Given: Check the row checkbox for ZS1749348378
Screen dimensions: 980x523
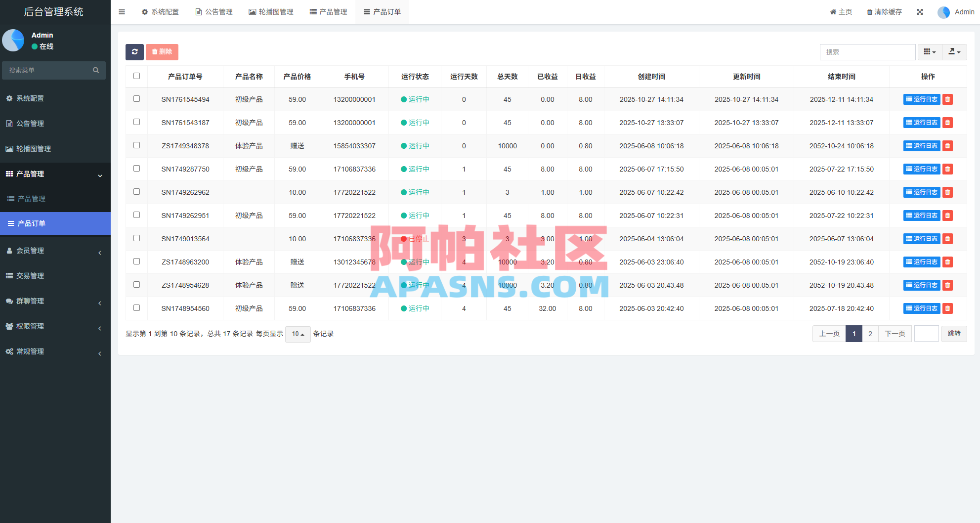Looking at the screenshot, I should (137, 145).
